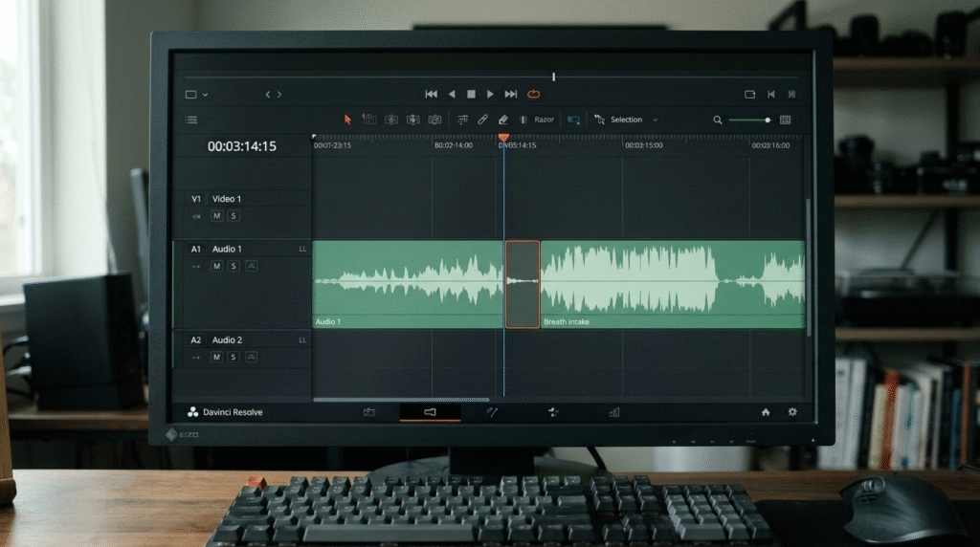Go to next with the right angle bracket
Image resolution: width=980 pixels, height=547 pixels.
tap(279, 95)
